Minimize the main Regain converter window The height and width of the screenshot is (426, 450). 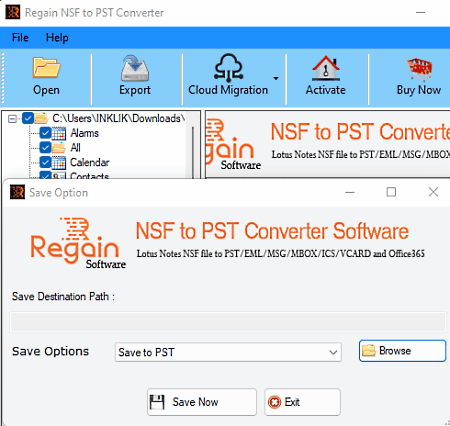click(x=421, y=13)
